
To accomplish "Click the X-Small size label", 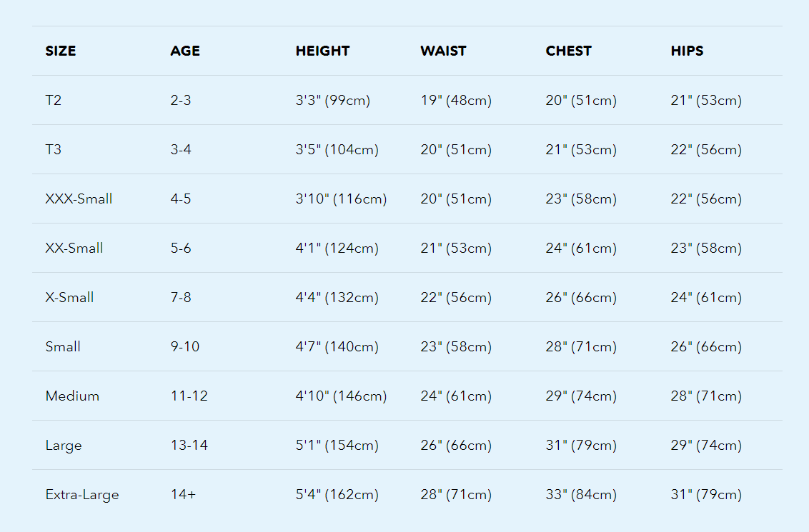I will pos(69,298).
